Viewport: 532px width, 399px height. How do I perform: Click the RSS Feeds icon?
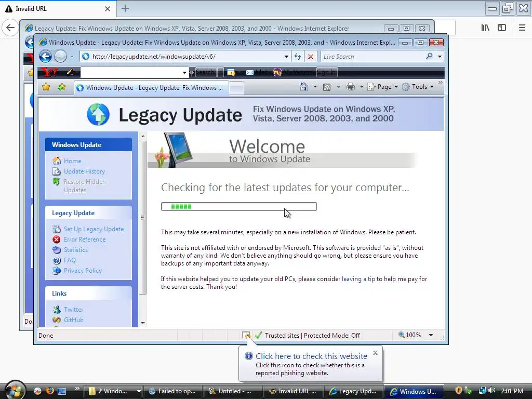327,87
